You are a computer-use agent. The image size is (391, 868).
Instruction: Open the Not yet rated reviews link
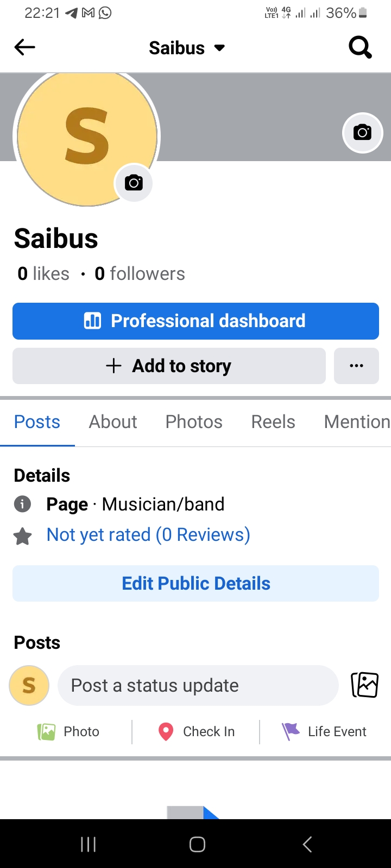tap(148, 535)
